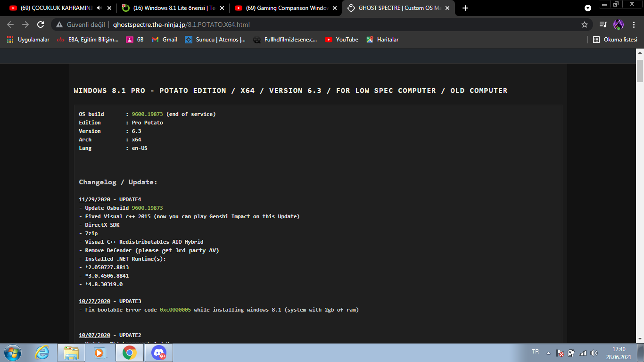Close the GHOST SPECTRE tab
This screenshot has height=362, width=644.
pos(447,8)
